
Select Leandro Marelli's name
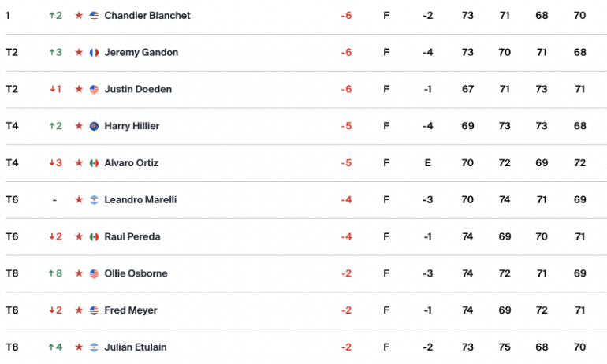(x=140, y=199)
